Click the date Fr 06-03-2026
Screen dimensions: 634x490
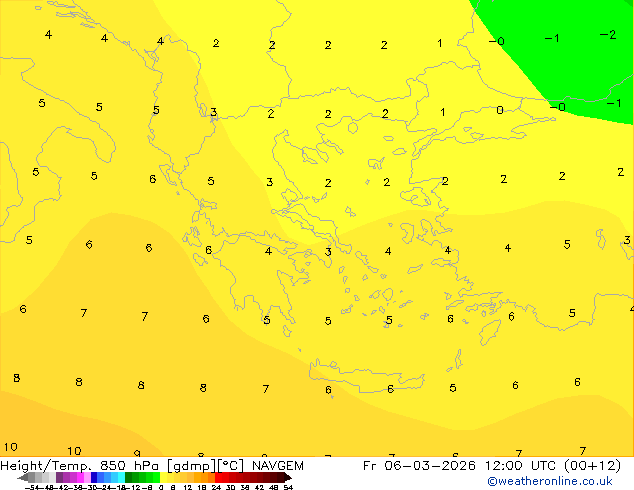click(x=419, y=466)
